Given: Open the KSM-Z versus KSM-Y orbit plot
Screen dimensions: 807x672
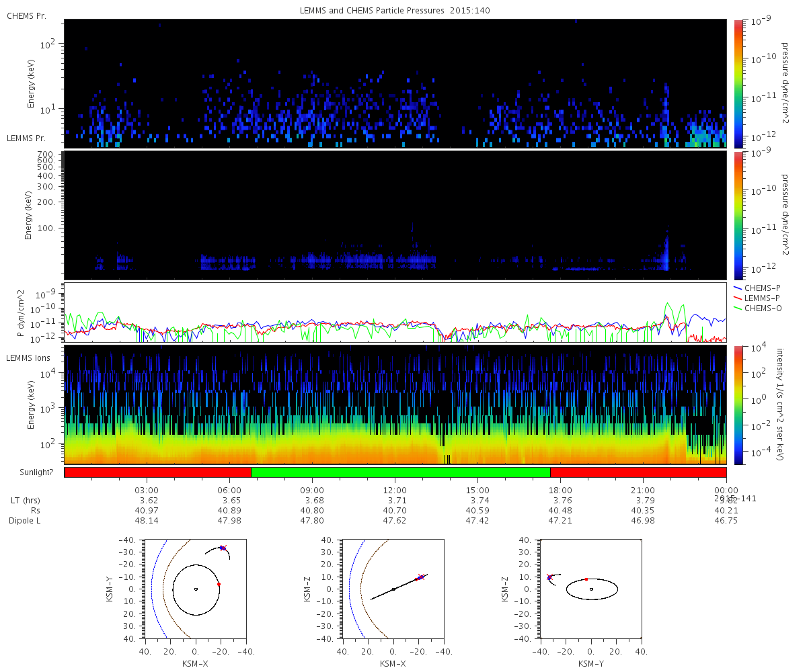Looking at the screenshot, I should point(591,589).
